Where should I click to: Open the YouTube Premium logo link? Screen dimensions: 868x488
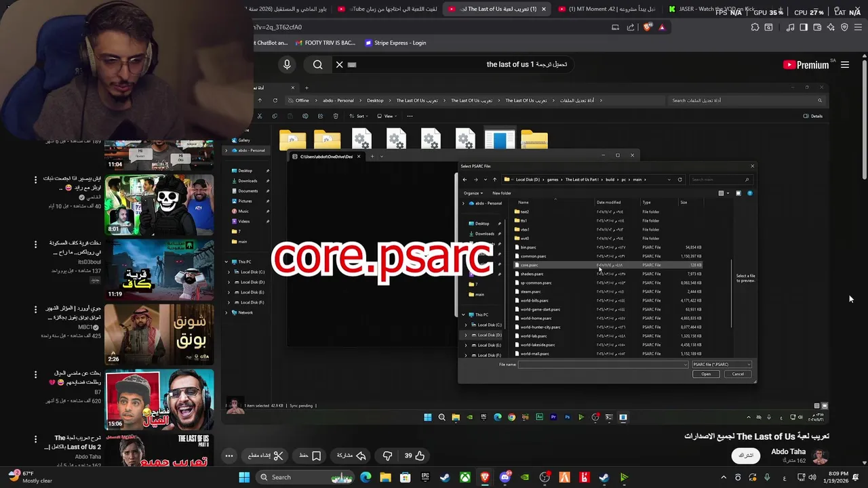point(806,65)
